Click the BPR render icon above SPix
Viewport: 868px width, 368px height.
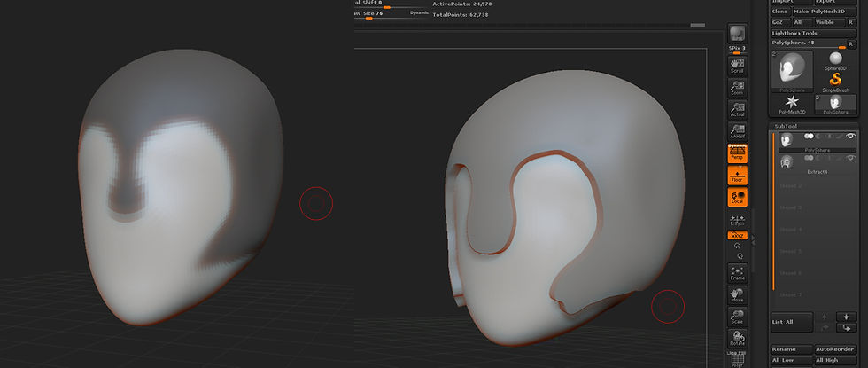(737, 34)
